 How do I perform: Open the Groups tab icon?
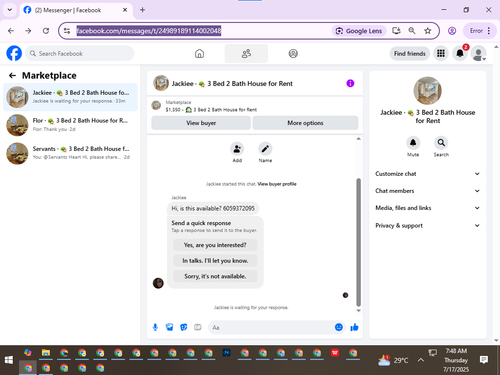click(293, 53)
